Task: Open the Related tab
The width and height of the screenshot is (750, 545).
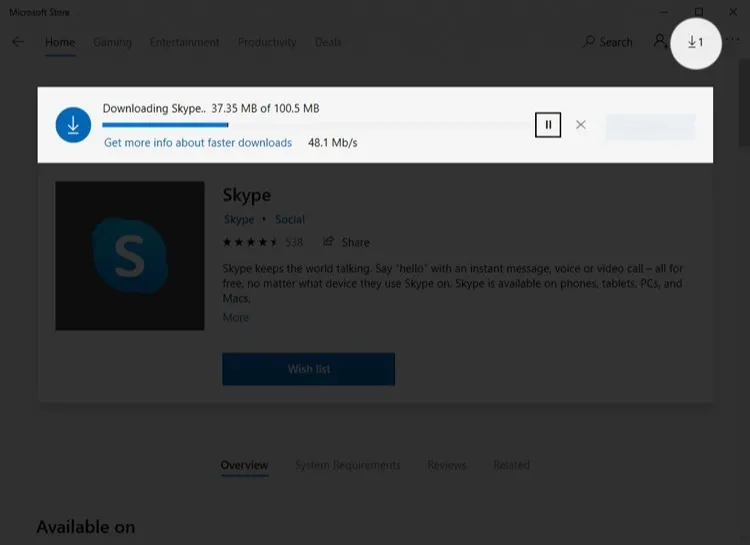Action: pyautogui.click(x=511, y=465)
